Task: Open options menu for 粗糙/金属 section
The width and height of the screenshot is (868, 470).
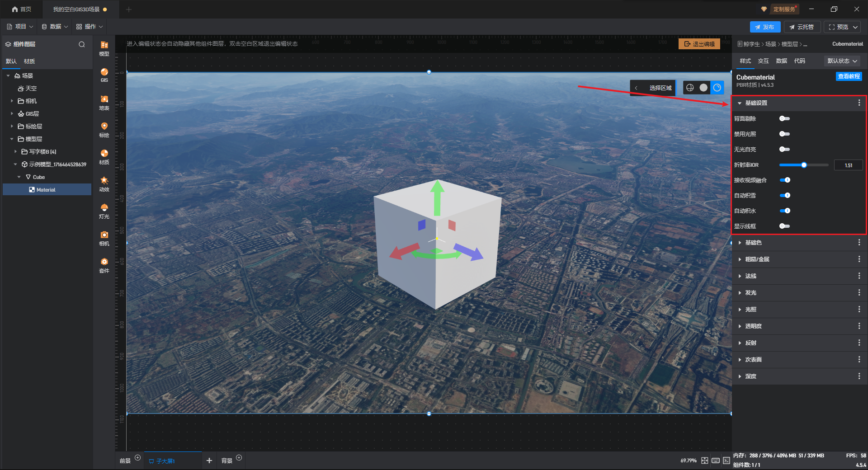Action: click(859, 259)
